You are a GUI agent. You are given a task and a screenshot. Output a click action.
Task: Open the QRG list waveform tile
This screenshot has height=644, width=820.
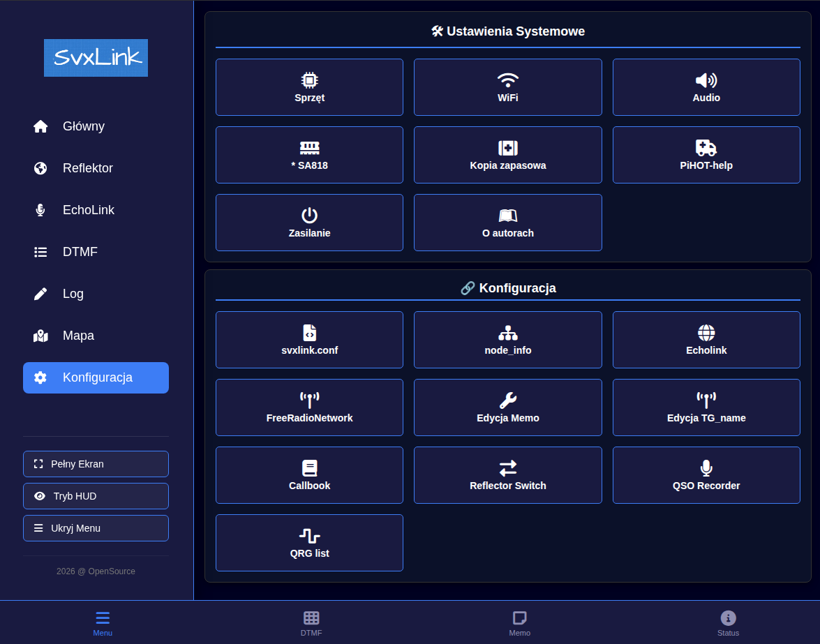pos(309,543)
